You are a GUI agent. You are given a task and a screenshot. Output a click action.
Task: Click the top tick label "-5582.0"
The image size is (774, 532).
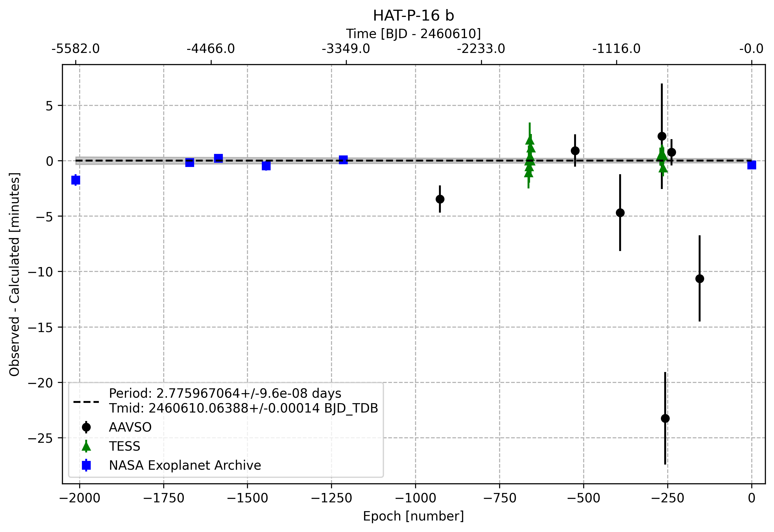(76, 49)
